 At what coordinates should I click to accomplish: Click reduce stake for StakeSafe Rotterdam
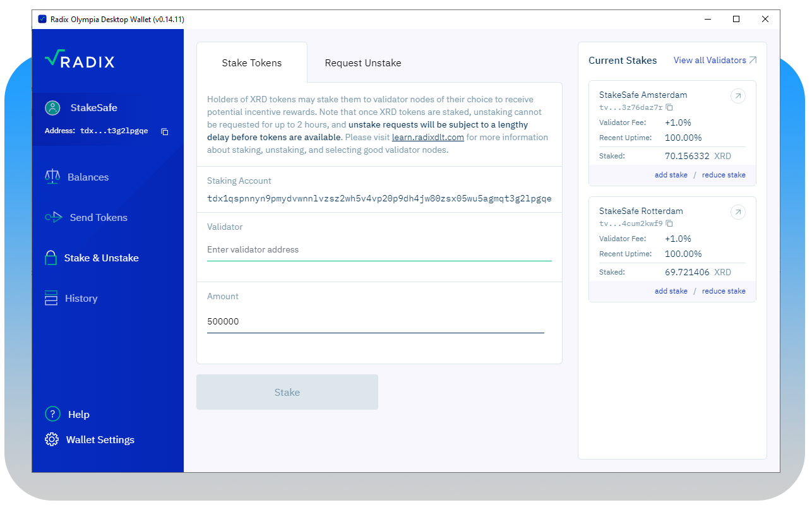point(724,291)
